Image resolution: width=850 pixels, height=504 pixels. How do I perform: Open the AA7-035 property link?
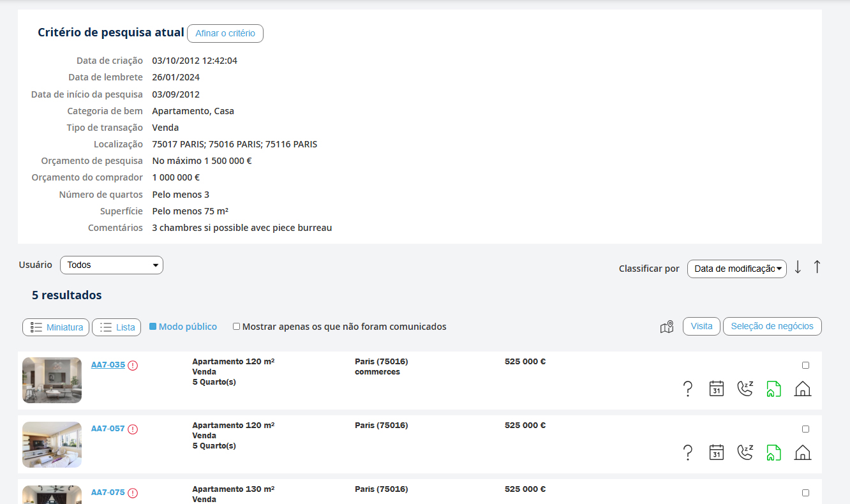pyautogui.click(x=108, y=365)
